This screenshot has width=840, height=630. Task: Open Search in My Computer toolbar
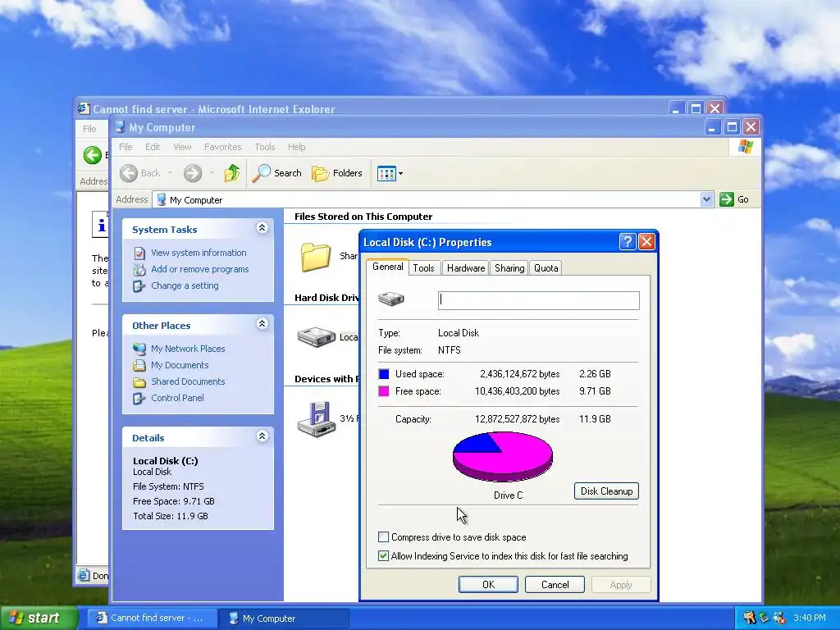pos(277,173)
